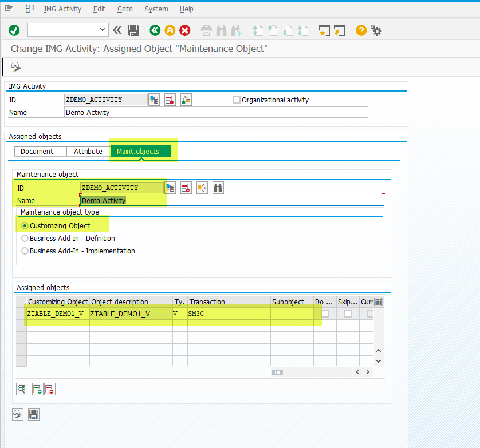The image size is (480, 448).
Task: Click the lock-folder icon beside IMG Activity ID
Action: [x=186, y=100]
